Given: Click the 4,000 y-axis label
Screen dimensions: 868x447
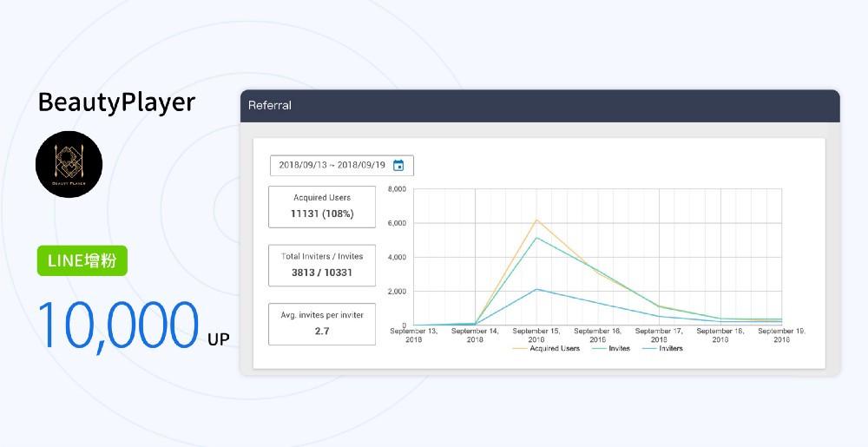Looking at the screenshot, I should pyautogui.click(x=397, y=257).
